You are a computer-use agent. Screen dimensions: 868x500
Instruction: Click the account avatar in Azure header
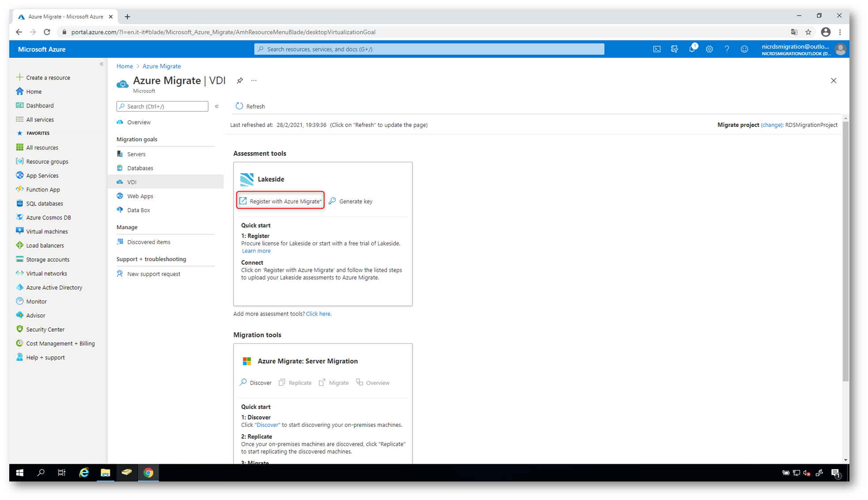840,49
